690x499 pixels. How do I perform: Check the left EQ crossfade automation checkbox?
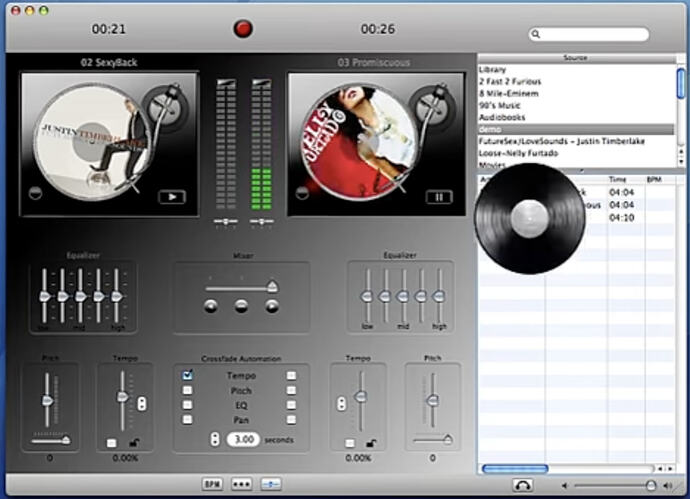tap(187, 404)
